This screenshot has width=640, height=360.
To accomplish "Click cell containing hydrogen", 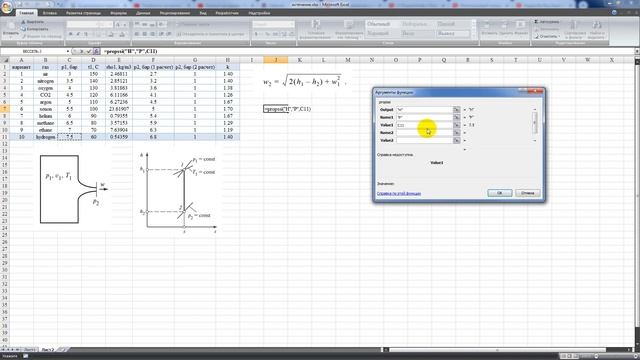I will point(45,137).
